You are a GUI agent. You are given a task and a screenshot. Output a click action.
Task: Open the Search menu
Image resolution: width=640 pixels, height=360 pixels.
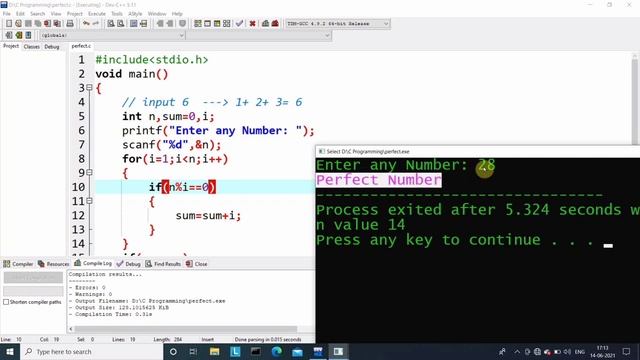[38, 13]
